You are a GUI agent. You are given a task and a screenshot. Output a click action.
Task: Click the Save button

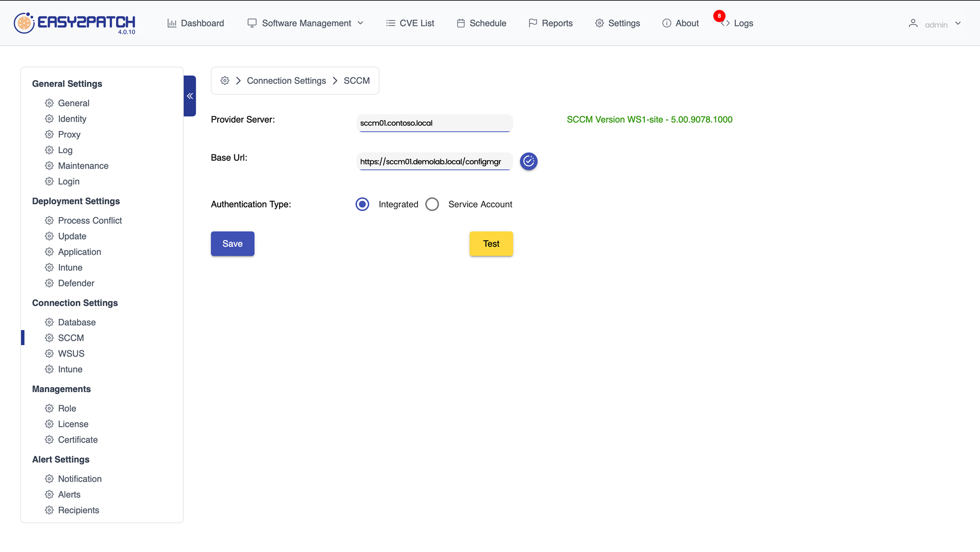tap(232, 244)
